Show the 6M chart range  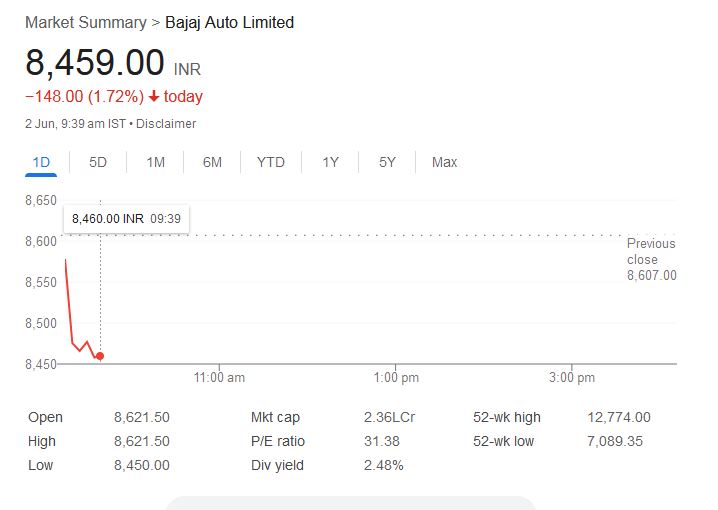(x=212, y=162)
